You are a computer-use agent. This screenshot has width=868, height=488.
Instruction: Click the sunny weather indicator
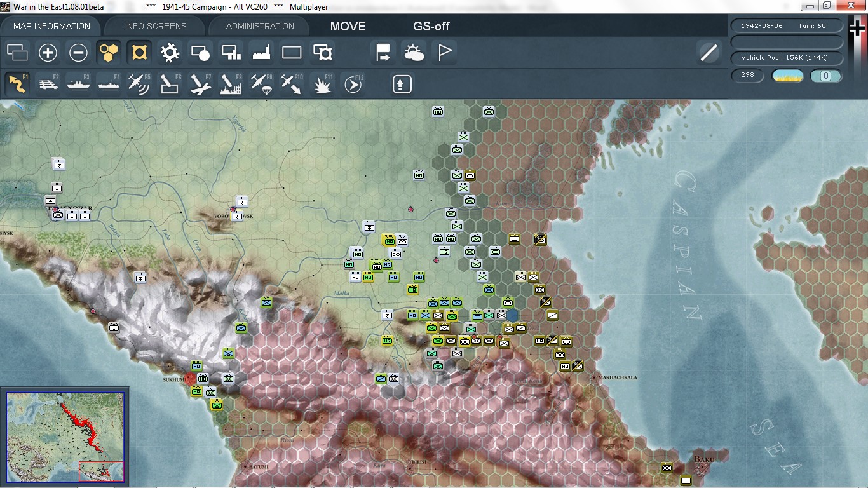[787, 76]
